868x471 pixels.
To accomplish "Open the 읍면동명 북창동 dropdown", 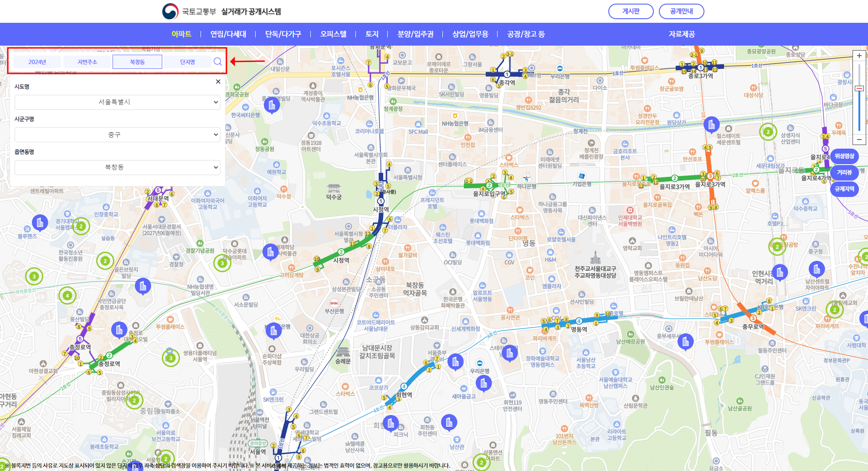I will click(x=118, y=167).
